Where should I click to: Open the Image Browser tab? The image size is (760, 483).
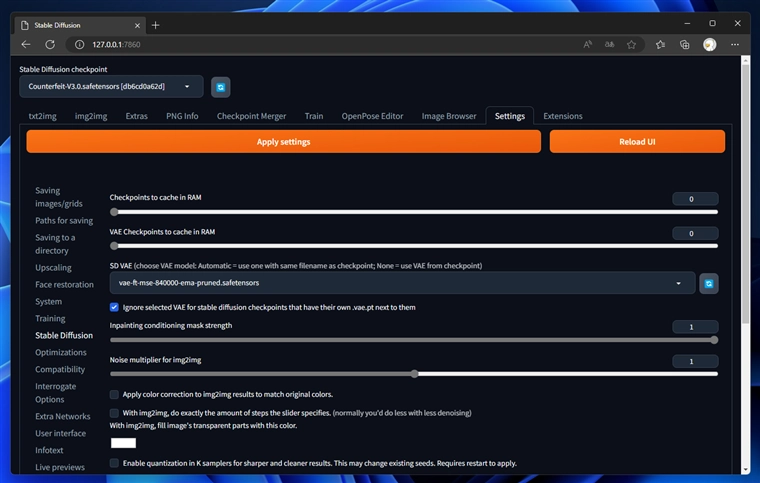(x=449, y=116)
